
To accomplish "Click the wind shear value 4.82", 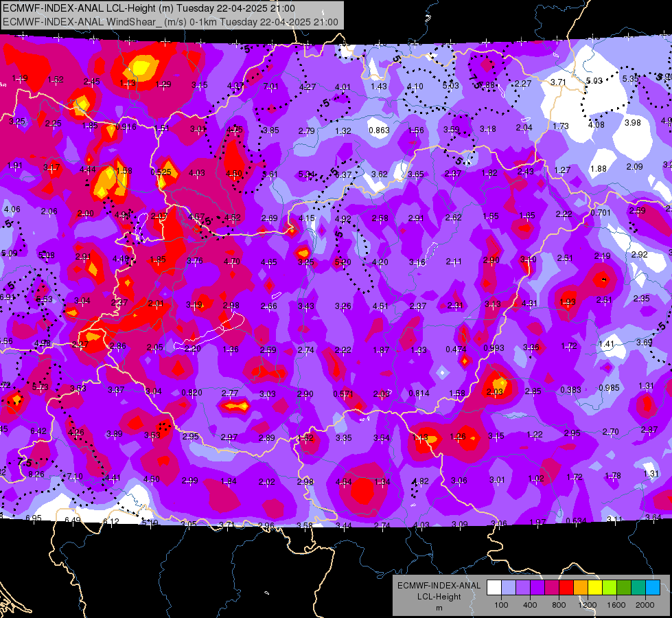I will tap(421, 481).
